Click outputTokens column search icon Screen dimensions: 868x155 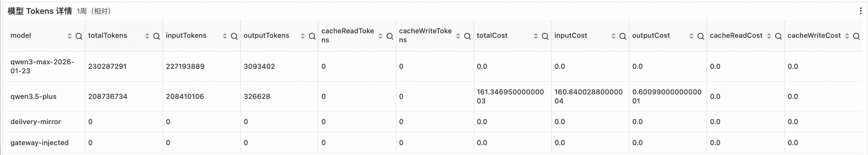[312, 36]
